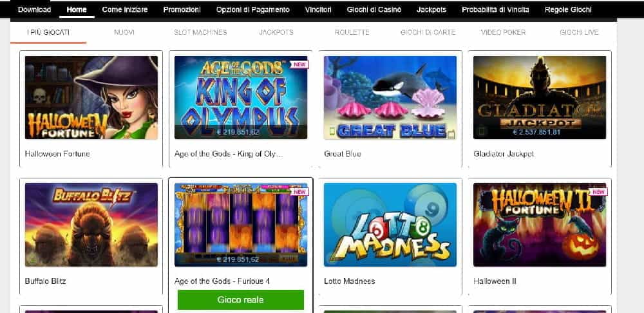
Task: Select the Nuovi games tab
Action: pos(124,32)
